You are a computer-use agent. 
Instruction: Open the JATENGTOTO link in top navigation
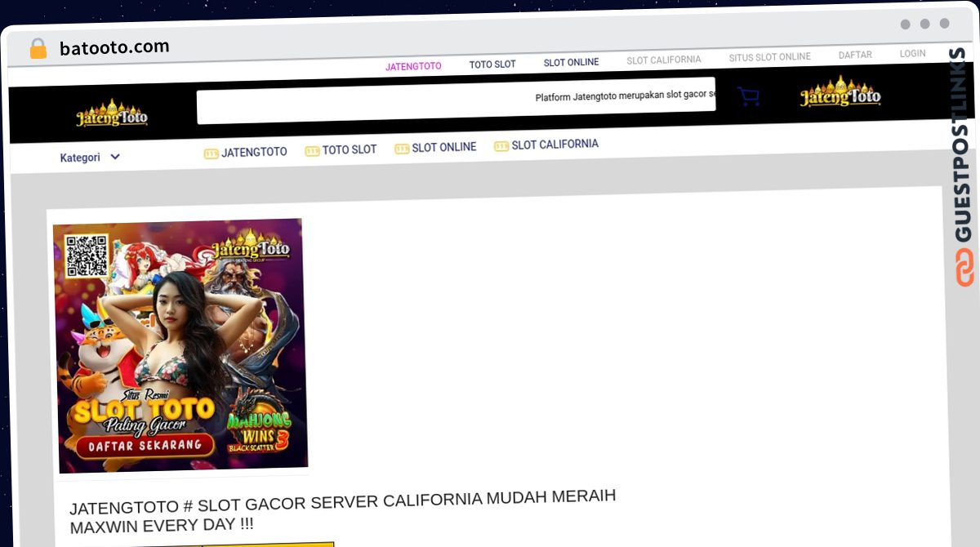coord(413,66)
